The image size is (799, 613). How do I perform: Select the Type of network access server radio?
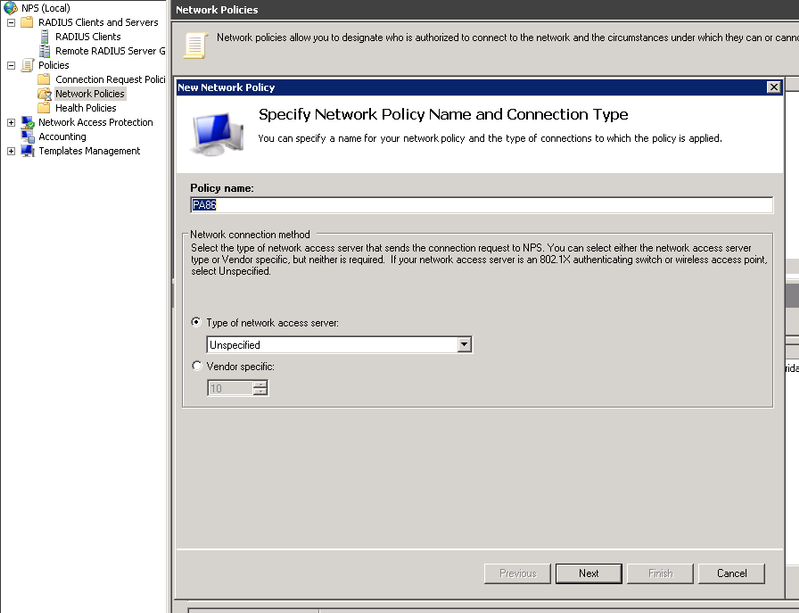point(196,322)
